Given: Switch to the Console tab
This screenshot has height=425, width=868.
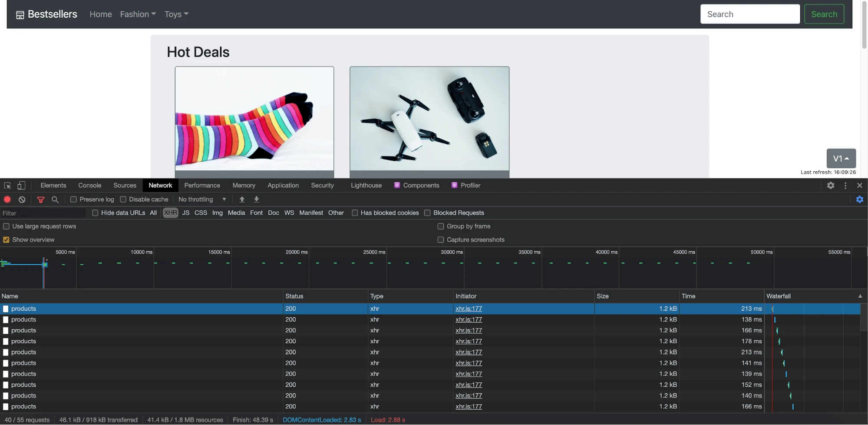Looking at the screenshot, I should click(x=89, y=186).
